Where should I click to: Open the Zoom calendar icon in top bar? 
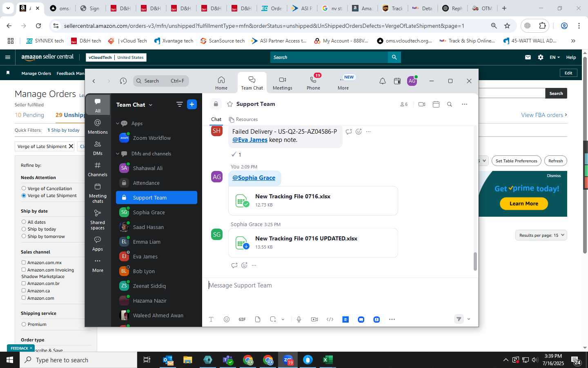coord(397,81)
